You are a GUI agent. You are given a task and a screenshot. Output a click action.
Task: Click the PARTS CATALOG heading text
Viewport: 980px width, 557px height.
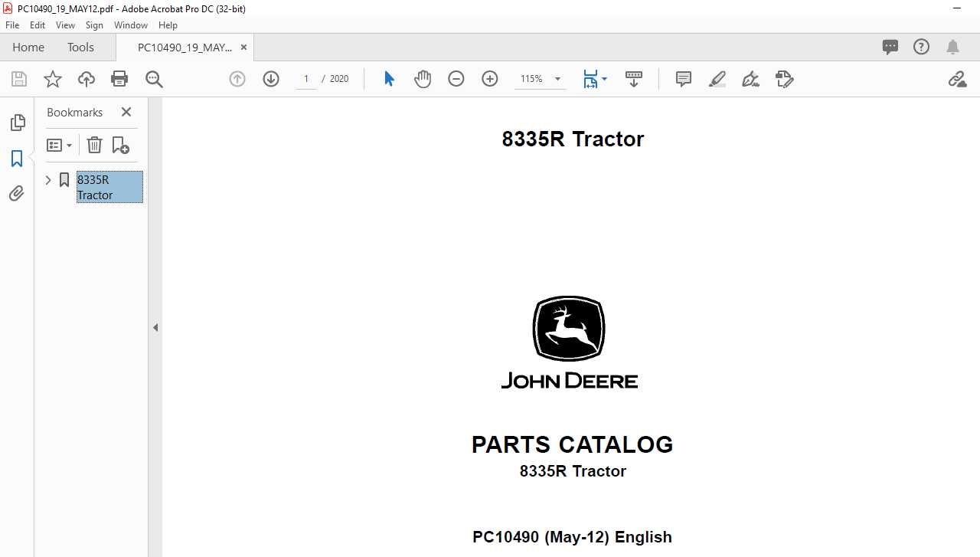pos(572,444)
